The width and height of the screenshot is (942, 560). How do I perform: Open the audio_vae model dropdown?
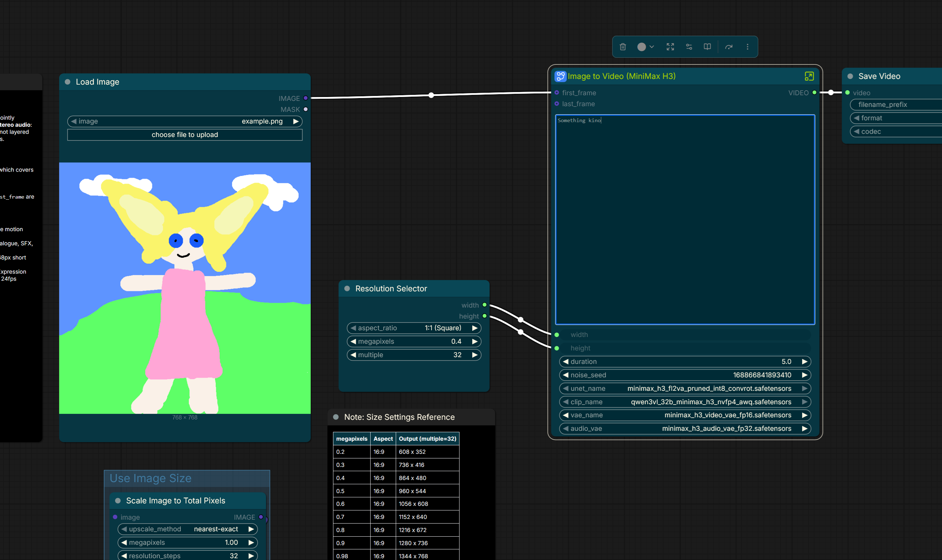pos(685,429)
